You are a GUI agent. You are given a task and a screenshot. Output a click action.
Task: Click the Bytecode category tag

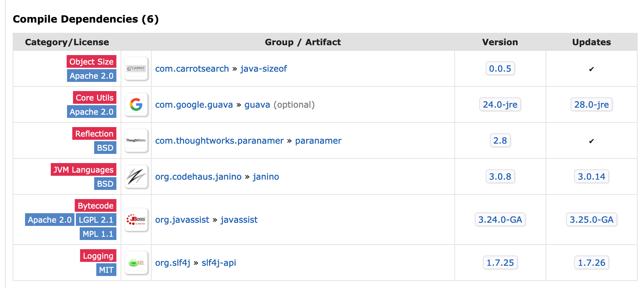(x=96, y=205)
